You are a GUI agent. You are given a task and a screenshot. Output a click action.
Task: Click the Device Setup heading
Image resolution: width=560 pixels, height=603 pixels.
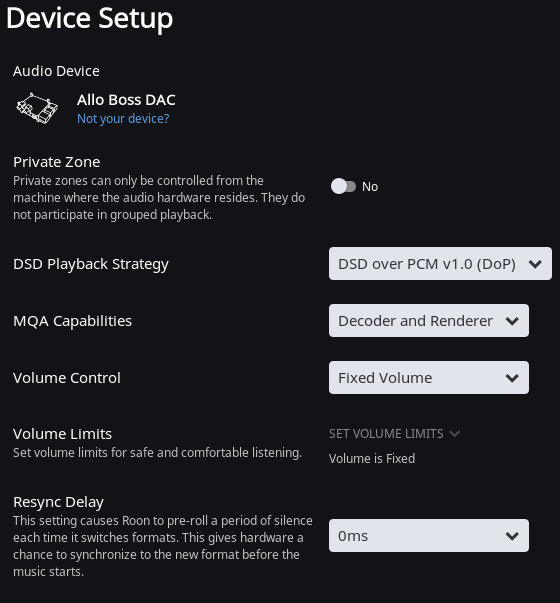tap(89, 18)
